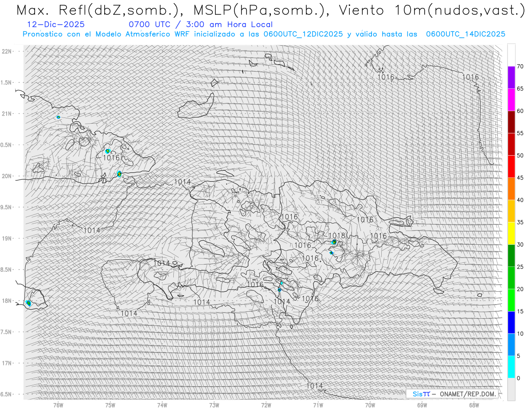Click the '22N' latitude axis label
Screen dimensions: 532x411
[7, 51]
